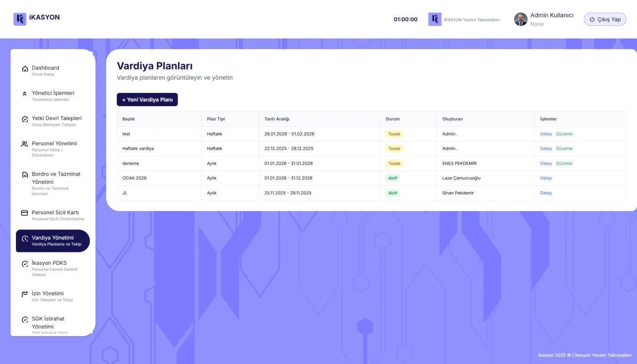Click creator name Sinan Pekdemir
This screenshot has height=364, width=637.
458,193
